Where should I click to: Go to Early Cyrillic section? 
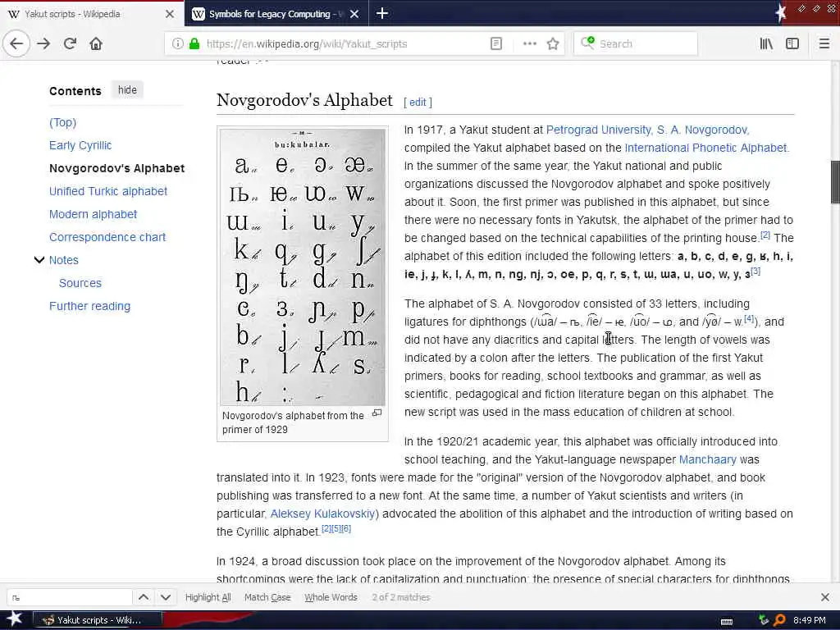pyautogui.click(x=80, y=145)
